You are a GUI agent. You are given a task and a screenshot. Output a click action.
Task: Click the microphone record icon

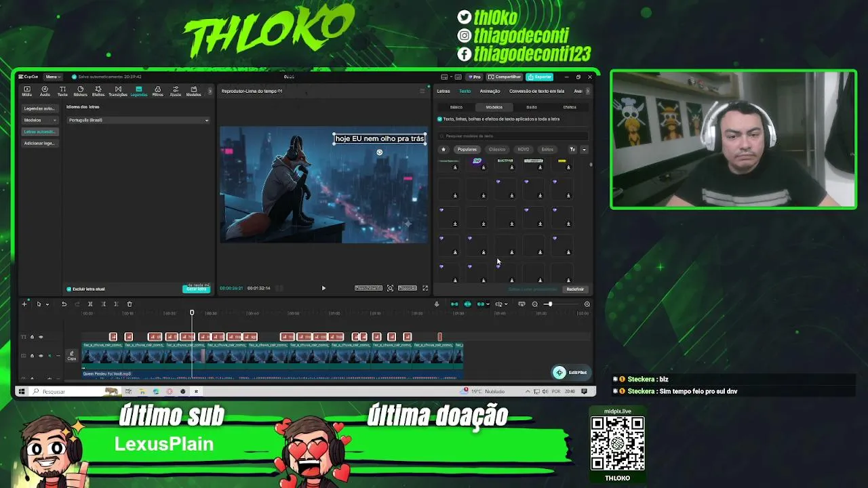tap(437, 304)
